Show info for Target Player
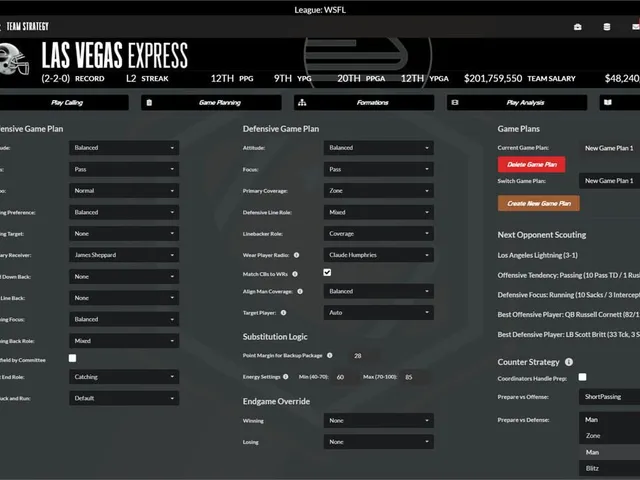640x480 pixels. click(x=284, y=313)
